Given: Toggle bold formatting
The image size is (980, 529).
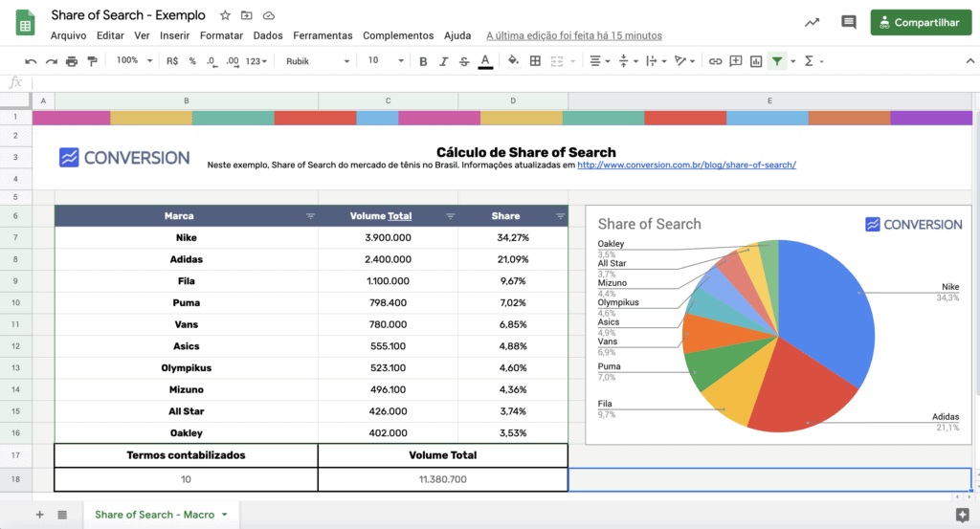Looking at the screenshot, I should (x=423, y=61).
